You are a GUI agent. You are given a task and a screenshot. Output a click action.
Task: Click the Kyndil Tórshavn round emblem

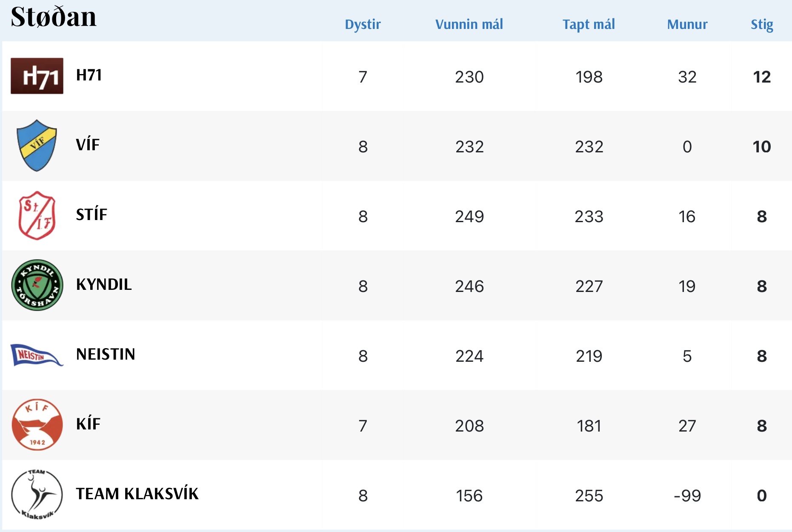pos(37,285)
